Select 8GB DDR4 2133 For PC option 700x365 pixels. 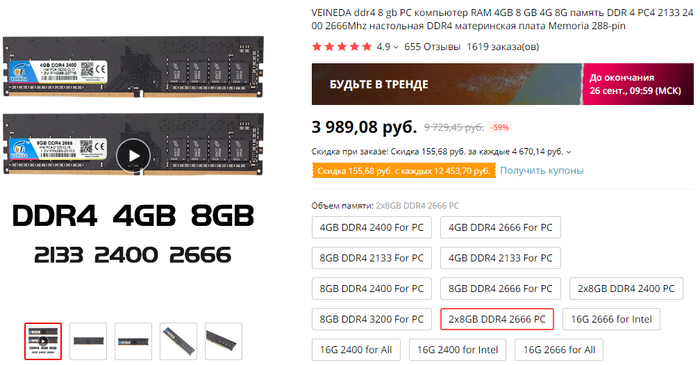[x=371, y=258]
